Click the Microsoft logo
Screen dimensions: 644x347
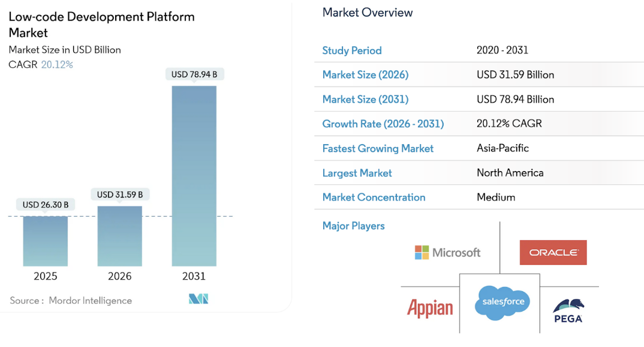(x=447, y=253)
